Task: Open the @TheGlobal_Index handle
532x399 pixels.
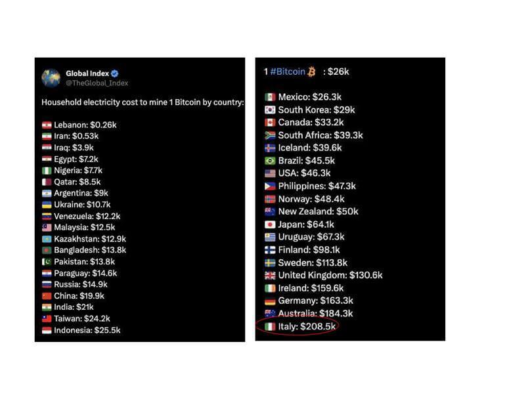Action: click(x=97, y=83)
